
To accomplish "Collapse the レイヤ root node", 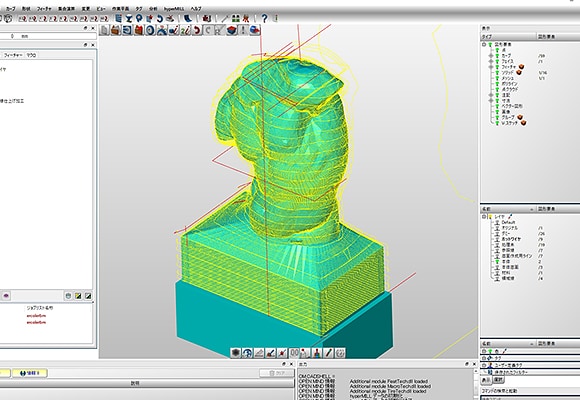I will (484, 216).
